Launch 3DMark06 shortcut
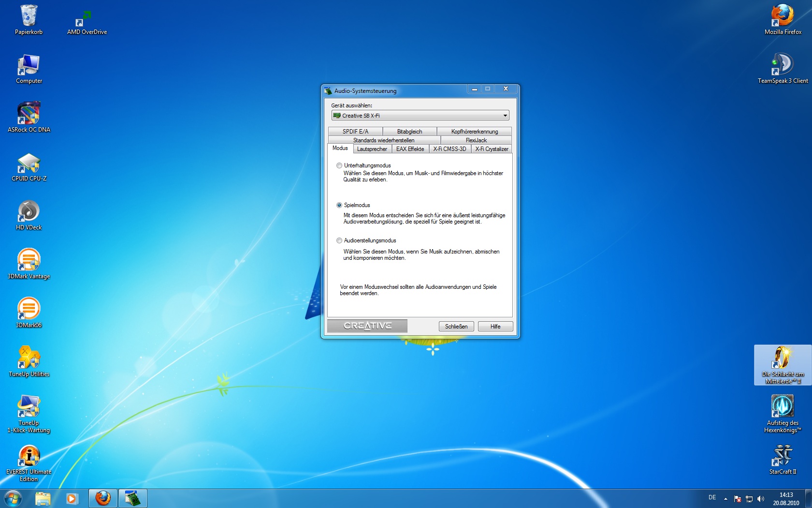The height and width of the screenshot is (508, 812). (29, 313)
